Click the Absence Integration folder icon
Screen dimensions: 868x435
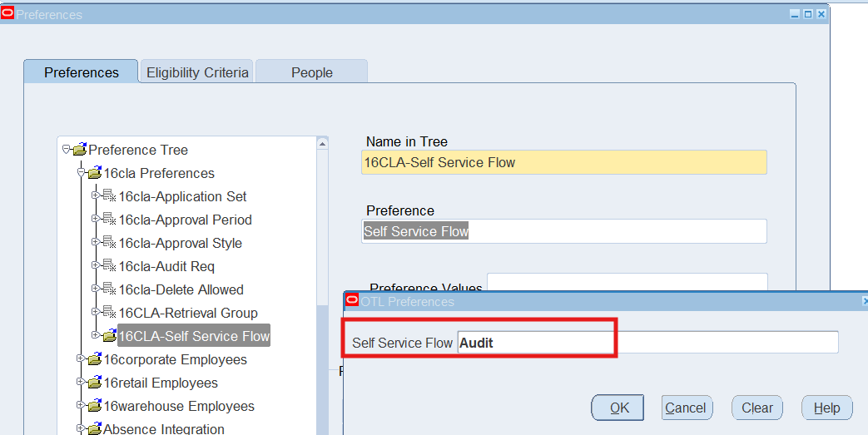[94, 429]
